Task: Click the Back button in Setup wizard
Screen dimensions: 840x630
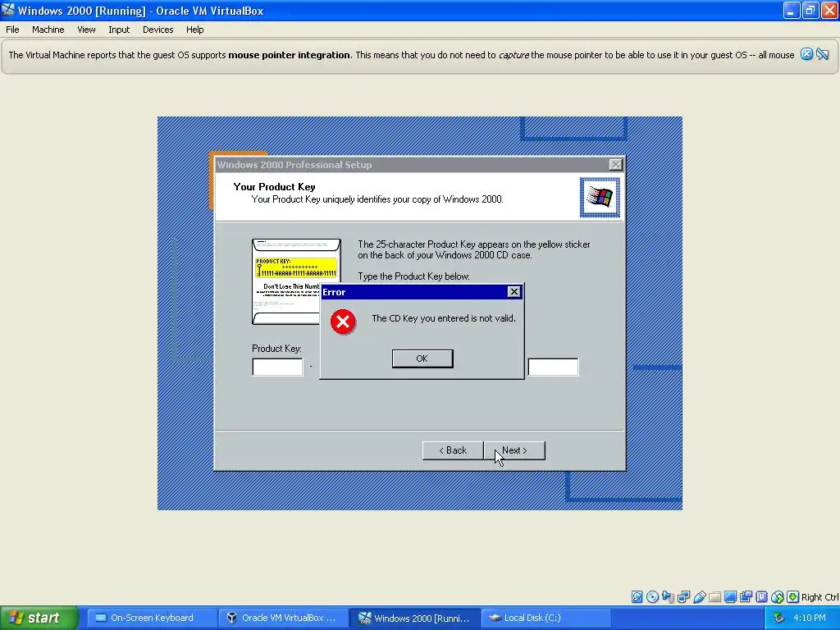Action: (x=453, y=450)
